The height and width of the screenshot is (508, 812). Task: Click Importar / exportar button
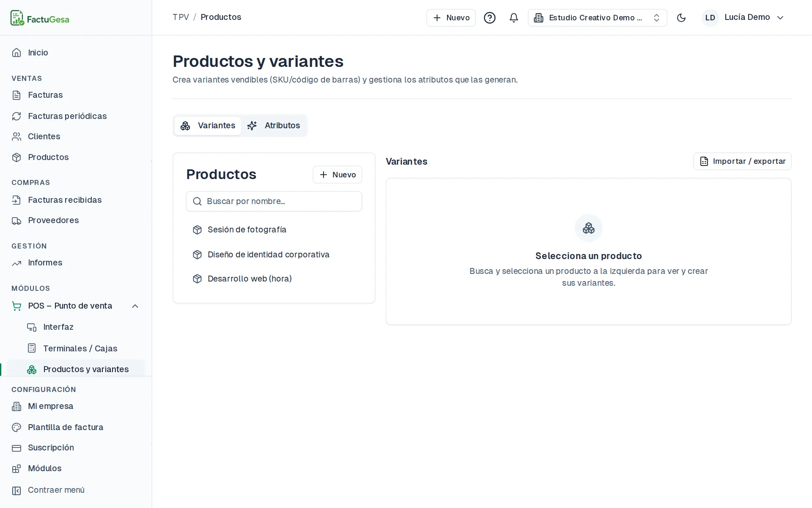point(742,161)
